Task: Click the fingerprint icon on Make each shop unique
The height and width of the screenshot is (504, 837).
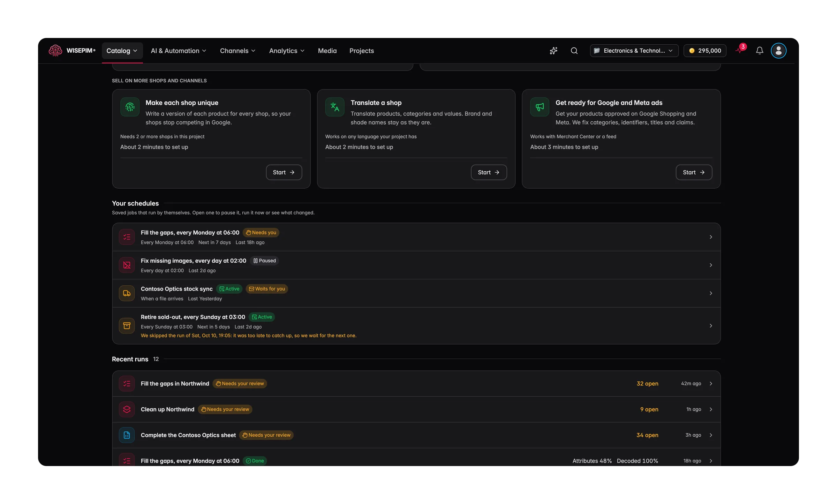Action: click(130, 107)
